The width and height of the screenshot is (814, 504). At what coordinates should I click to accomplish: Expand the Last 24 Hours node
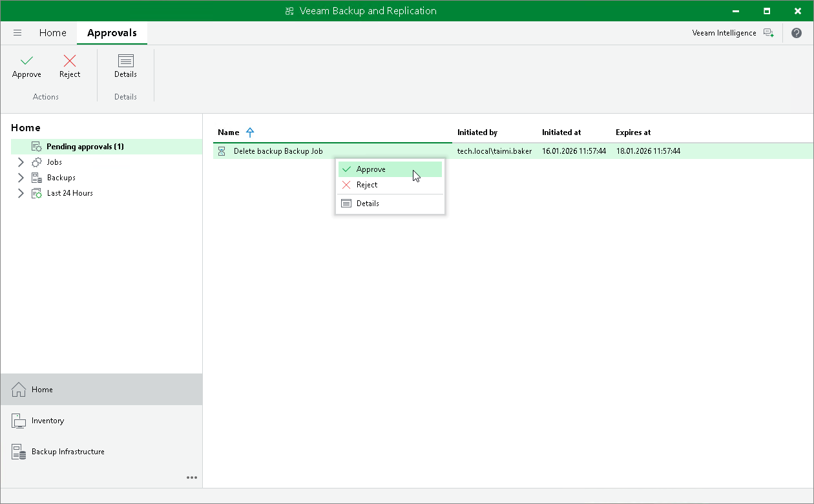click(x=21, y=193)
